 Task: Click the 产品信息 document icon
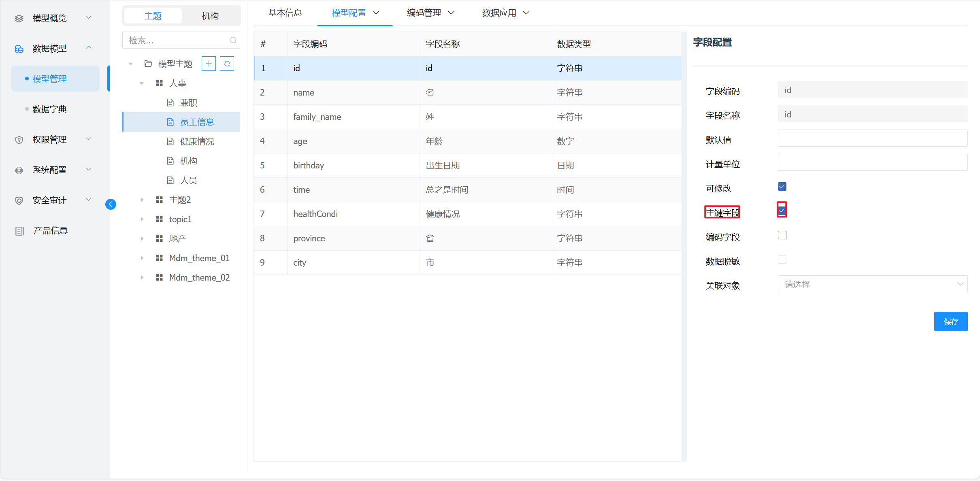point(19,231)
